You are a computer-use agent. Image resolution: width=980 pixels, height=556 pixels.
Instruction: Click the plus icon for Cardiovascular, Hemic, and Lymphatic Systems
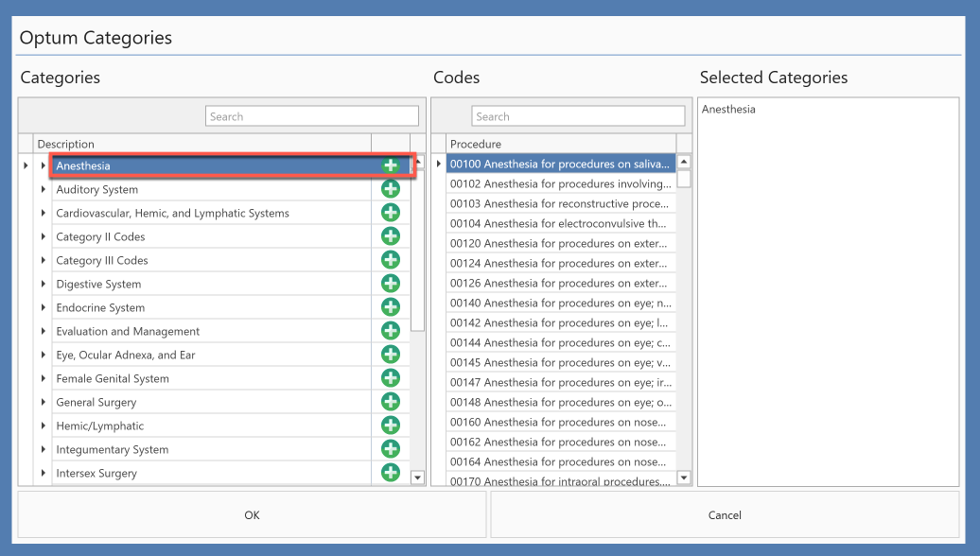[391, 213]
